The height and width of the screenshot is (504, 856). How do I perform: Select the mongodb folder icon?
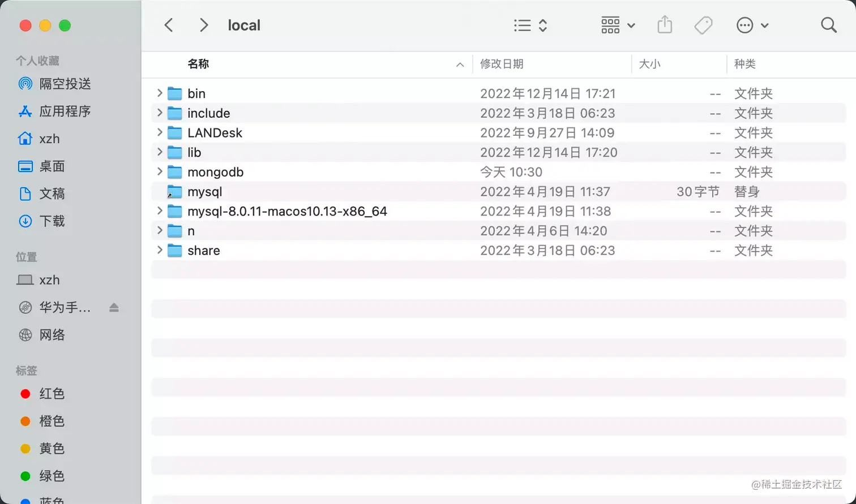(175, 172)
